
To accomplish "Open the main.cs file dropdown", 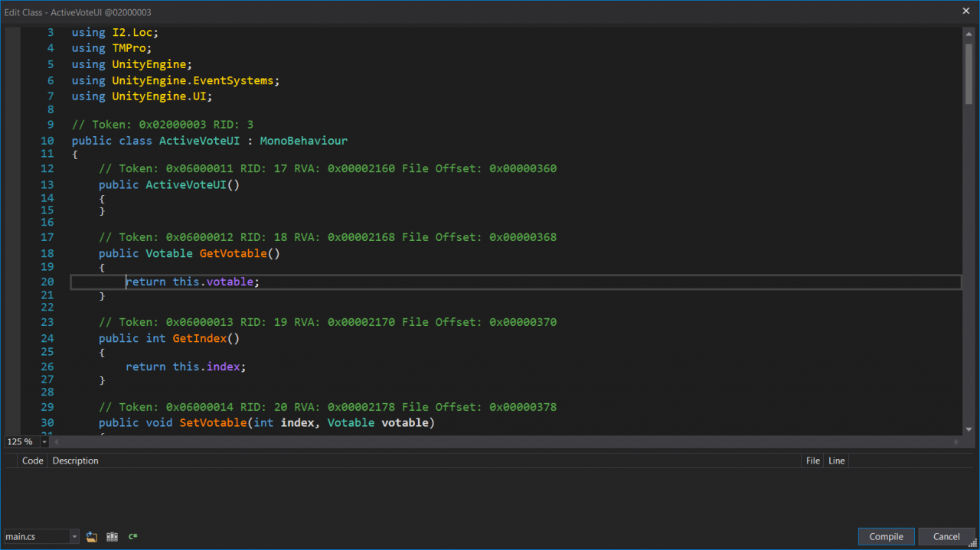I will click(74, 537).
